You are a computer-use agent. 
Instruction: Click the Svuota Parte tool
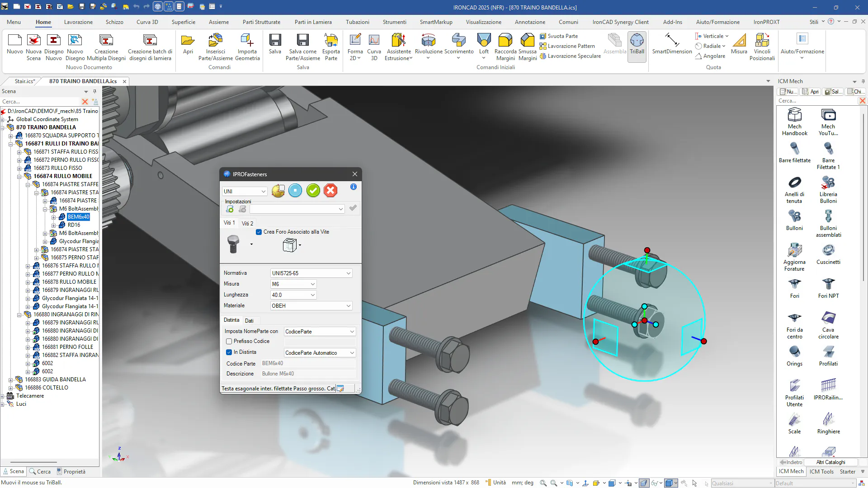[559, 36]
